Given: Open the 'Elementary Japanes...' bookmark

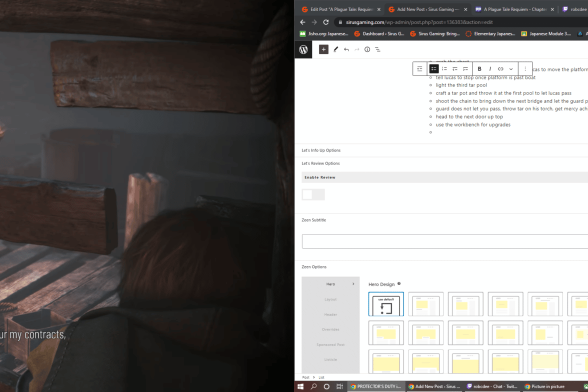Looking at the screenshot, I should coord(490,34).
